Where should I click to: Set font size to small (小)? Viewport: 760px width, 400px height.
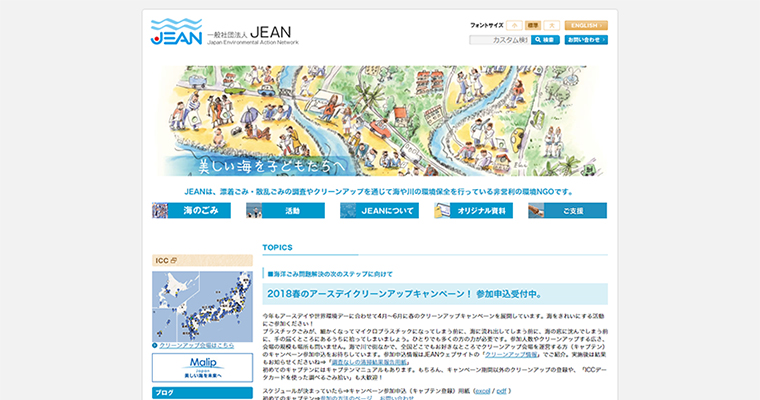click(x=514, y=25)
